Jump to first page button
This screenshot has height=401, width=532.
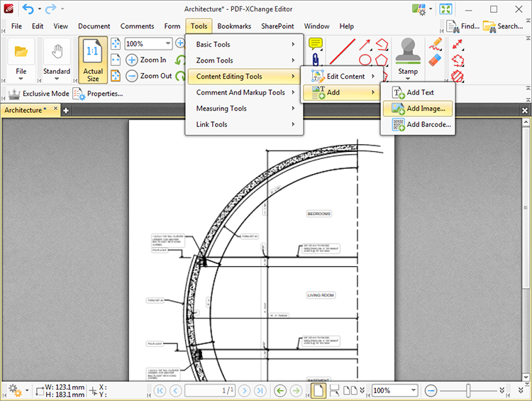160,390
